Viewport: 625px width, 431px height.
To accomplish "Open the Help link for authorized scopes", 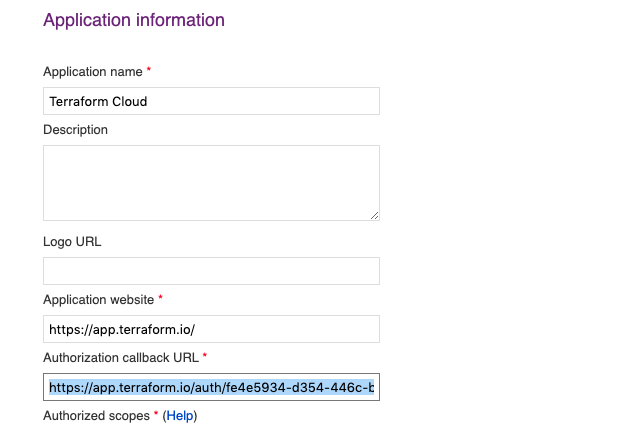I will [180, 415].
